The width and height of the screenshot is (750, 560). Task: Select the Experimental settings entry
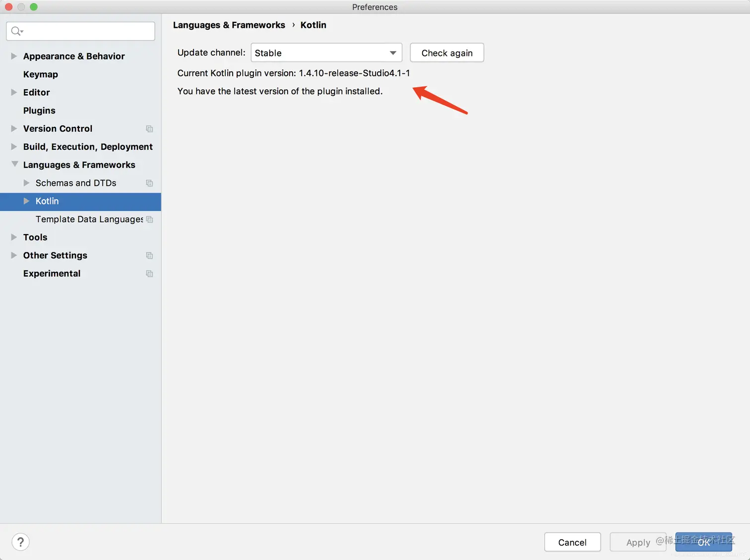coord(52,273)
